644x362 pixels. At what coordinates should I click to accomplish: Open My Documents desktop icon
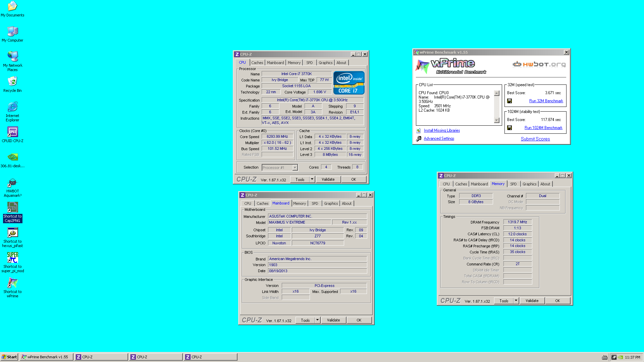[12, 9]
